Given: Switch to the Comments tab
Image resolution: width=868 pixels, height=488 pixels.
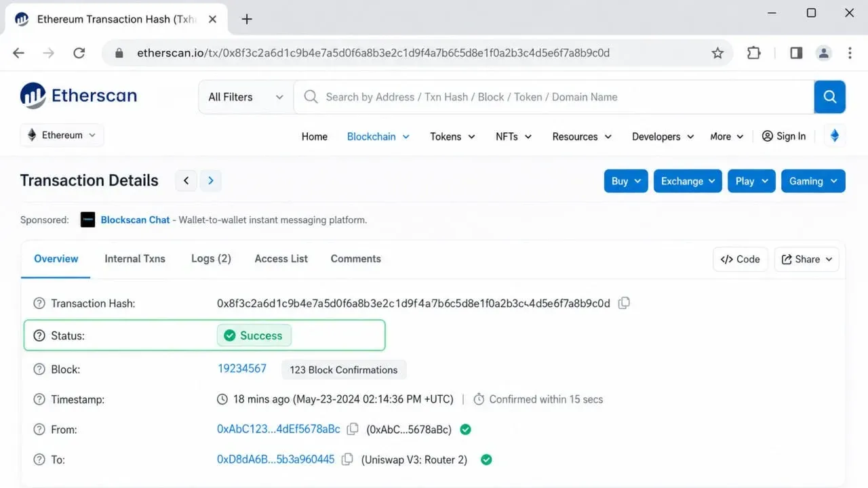Looking at the screenshot, I should click(x=355, y=259).
